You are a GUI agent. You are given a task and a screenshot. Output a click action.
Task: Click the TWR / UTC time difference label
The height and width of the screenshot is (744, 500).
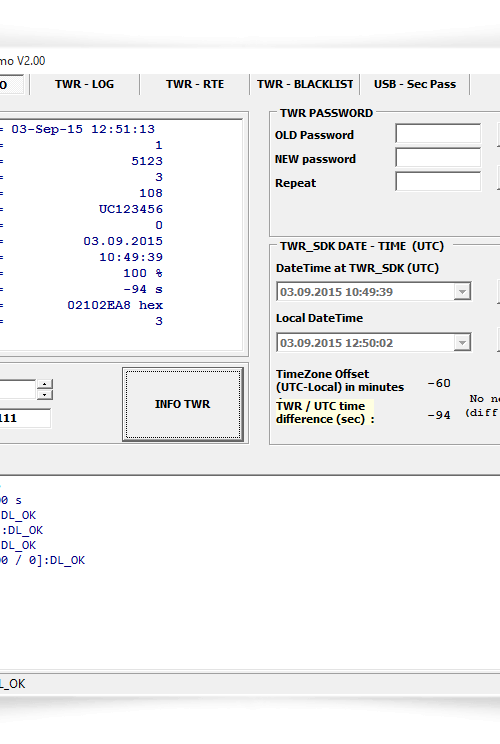tap(325, 412)
